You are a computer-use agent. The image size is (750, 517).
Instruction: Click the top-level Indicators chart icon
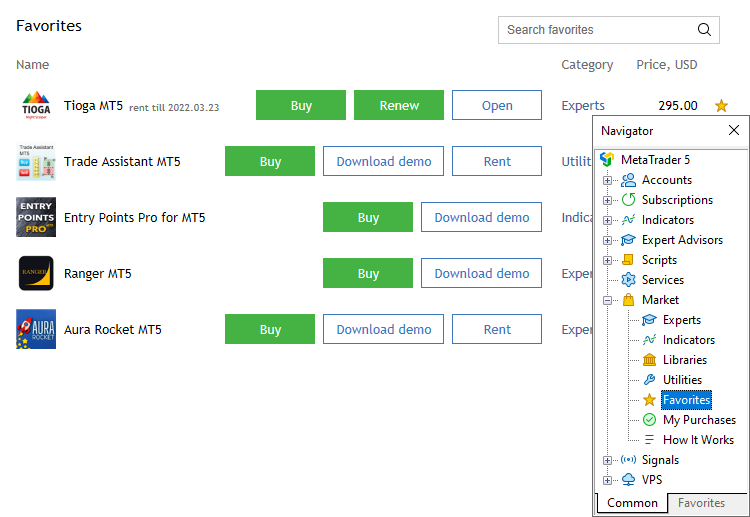(628, 220)
